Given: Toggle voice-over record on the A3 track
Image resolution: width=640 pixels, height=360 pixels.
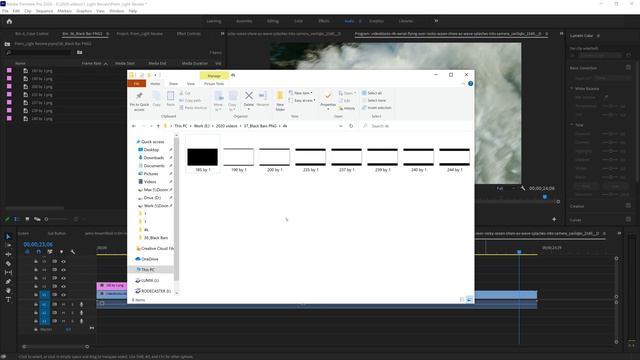Looking at the screenshot, I should coord(81,321).
